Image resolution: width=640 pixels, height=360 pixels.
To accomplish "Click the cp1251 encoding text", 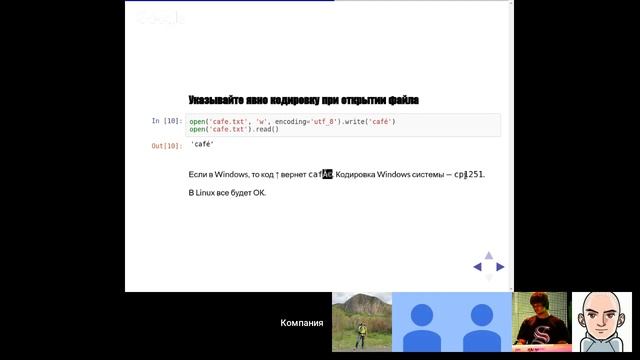I will coord(469,174).
